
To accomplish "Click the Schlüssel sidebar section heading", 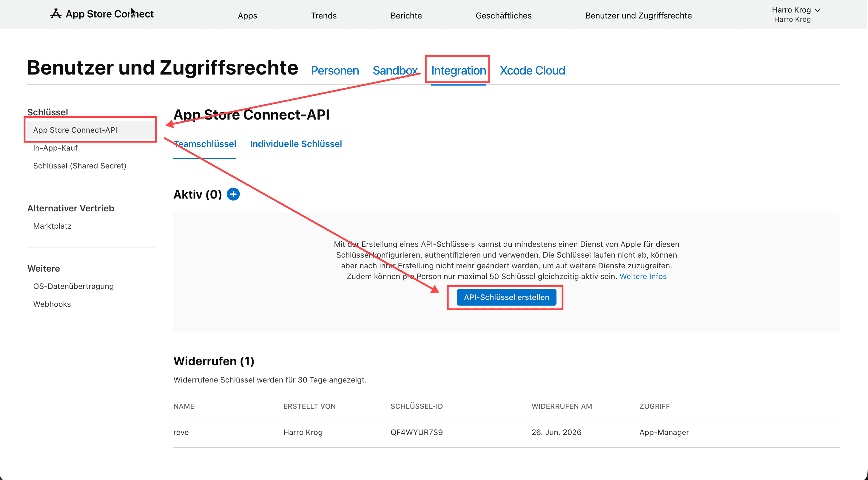I will pyautogui.click(x=47, y=112).
